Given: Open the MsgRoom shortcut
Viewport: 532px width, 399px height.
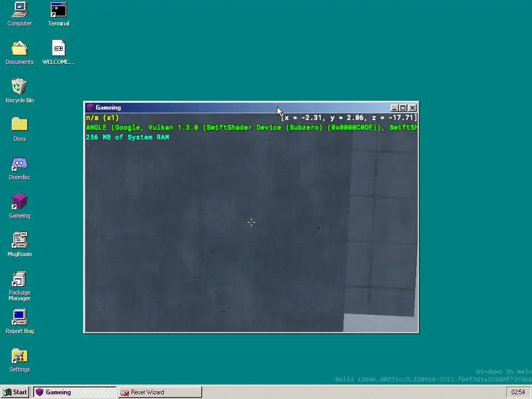Looking at the screenshot, I should (x=20, y=245).
